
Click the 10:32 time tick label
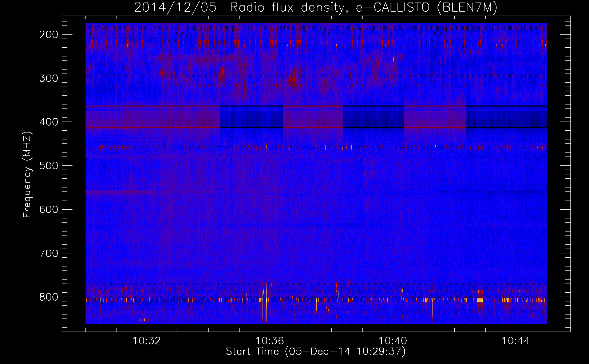[147, 341]
